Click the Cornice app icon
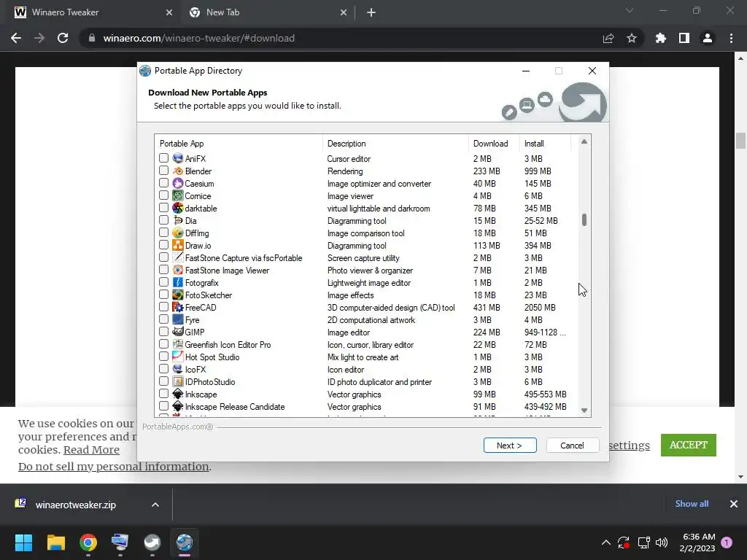Screen dimensions: 747x560 coord(178,195)
